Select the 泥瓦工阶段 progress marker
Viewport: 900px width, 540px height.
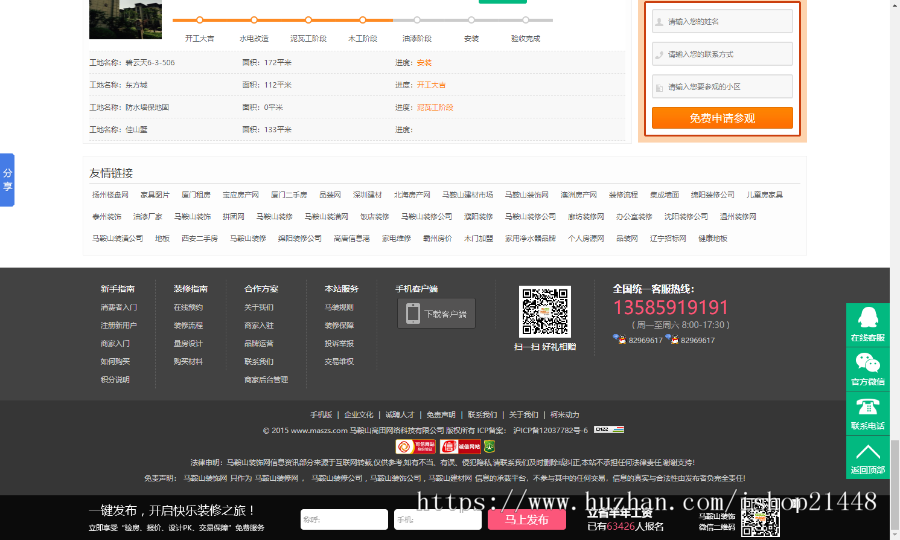pos(308,20)
